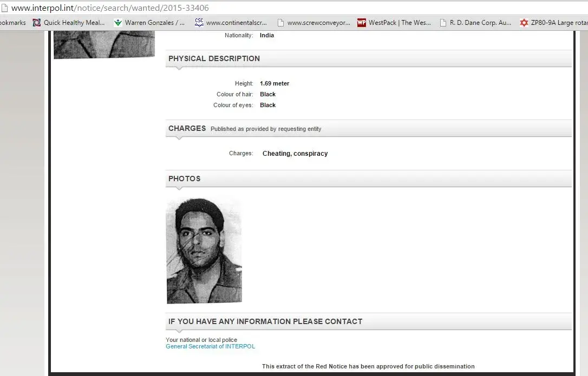588x376 pixels.
Task: Click the Red Notice public dissemination notice
Action: [x=368, y=366]
